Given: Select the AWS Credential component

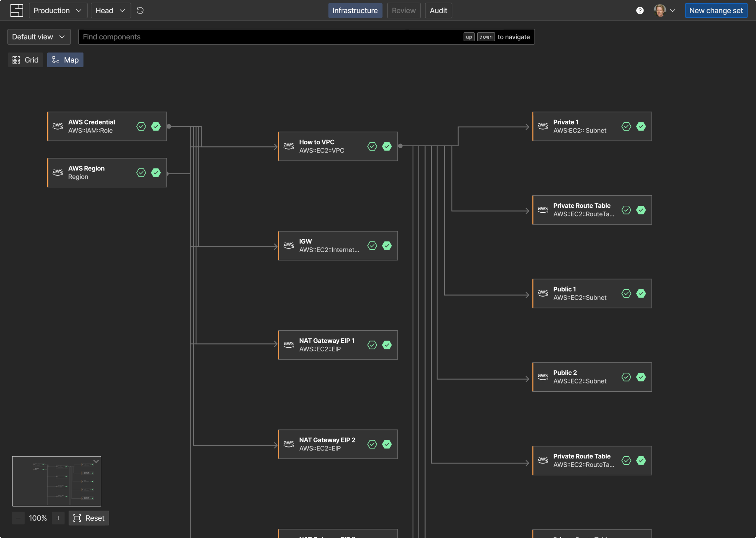Looking at the screenshot, I should [x=107, y=126].
